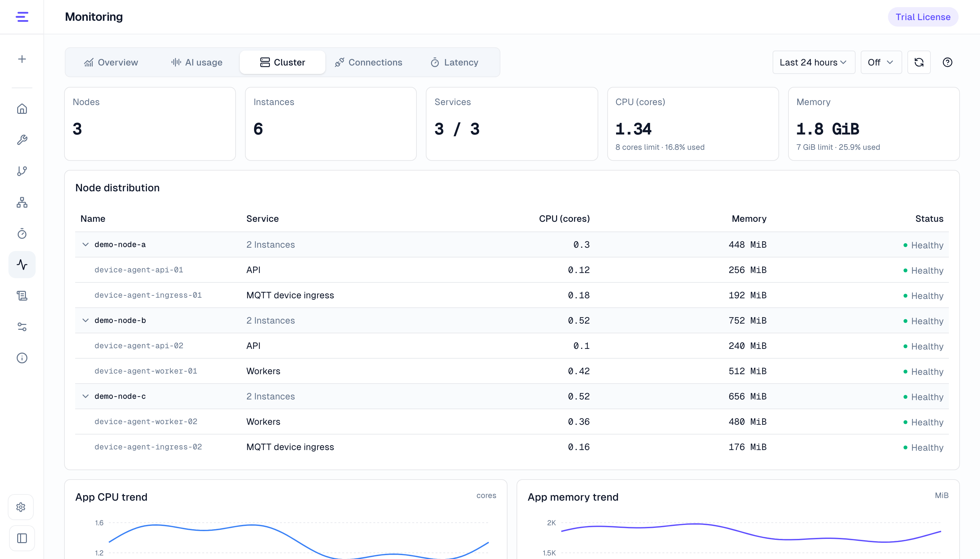Toggle the sidebar panel layout icon
The width and height of the screenshot is (980, 559).
[22, 538]
